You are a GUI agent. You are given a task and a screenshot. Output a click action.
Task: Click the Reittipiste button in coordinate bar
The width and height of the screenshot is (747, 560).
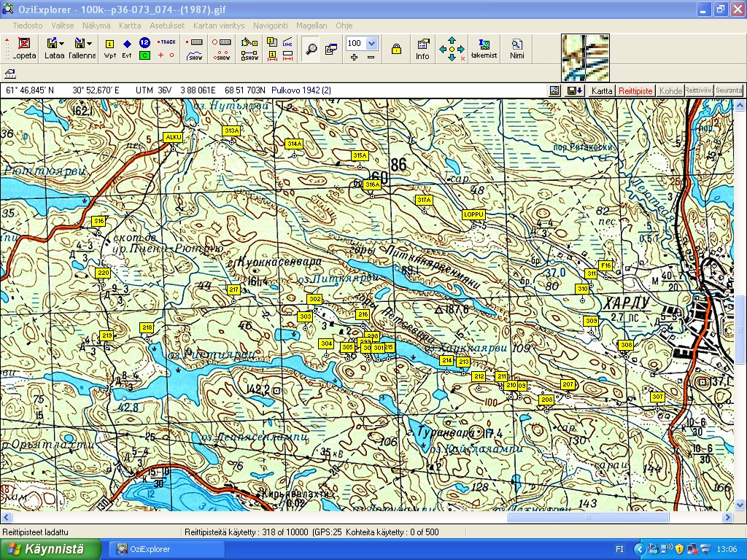click(x=635, y=91)
